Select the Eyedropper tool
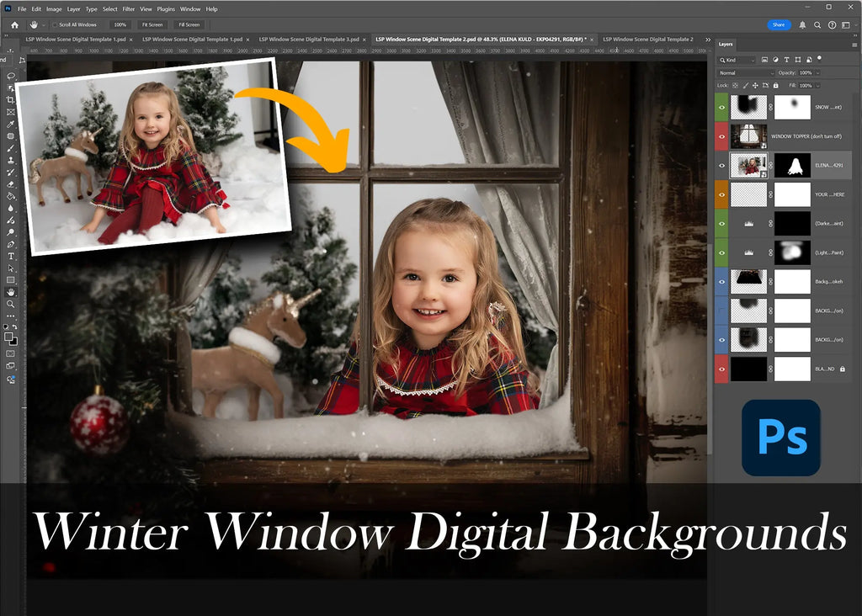This screenshot has width=862, height=616. coord(11,124)
